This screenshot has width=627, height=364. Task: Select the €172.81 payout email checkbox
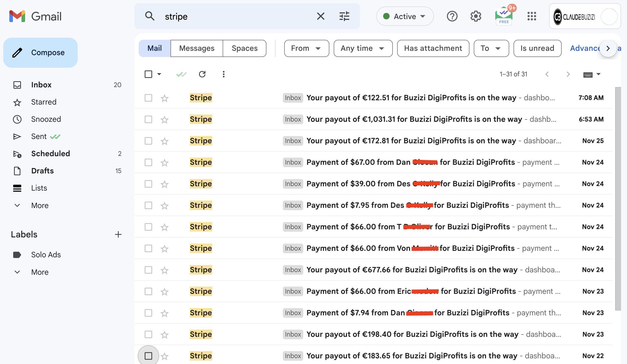tap(148, 141)
